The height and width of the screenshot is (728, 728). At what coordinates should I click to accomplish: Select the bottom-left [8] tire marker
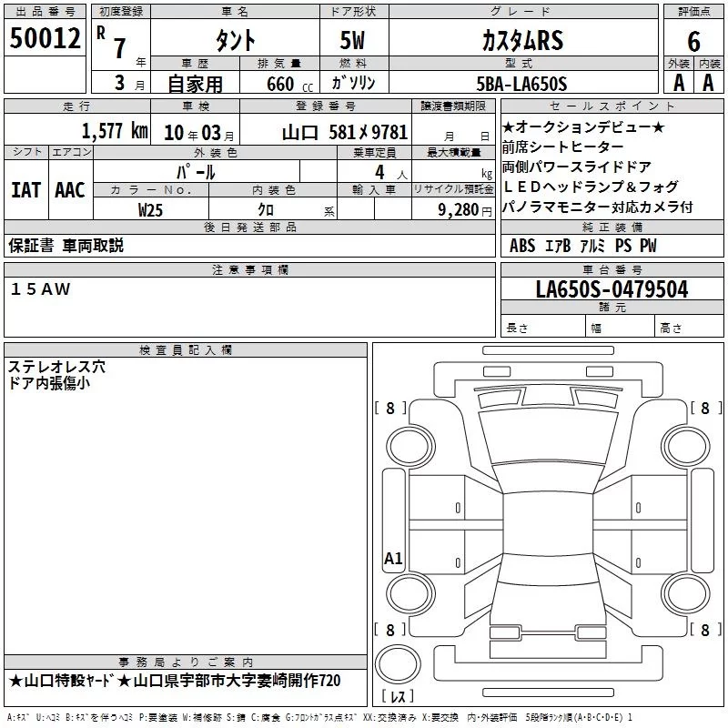click(390, 630)
